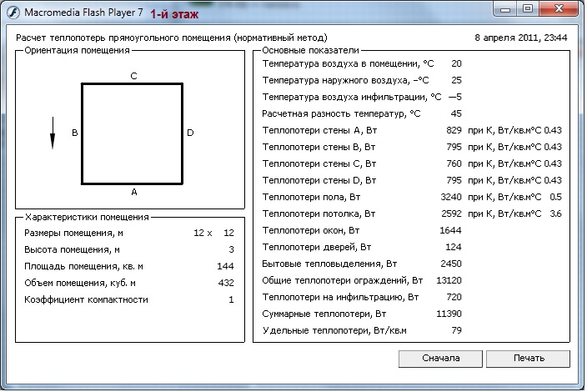
Task: Select wall label C above the square
Action: 133,75
